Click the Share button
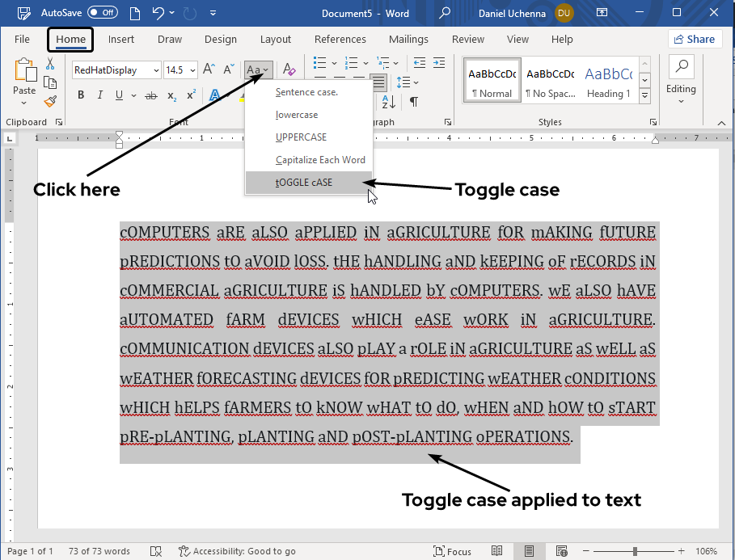Screen dimensions: 735x560 click(694, 39)
